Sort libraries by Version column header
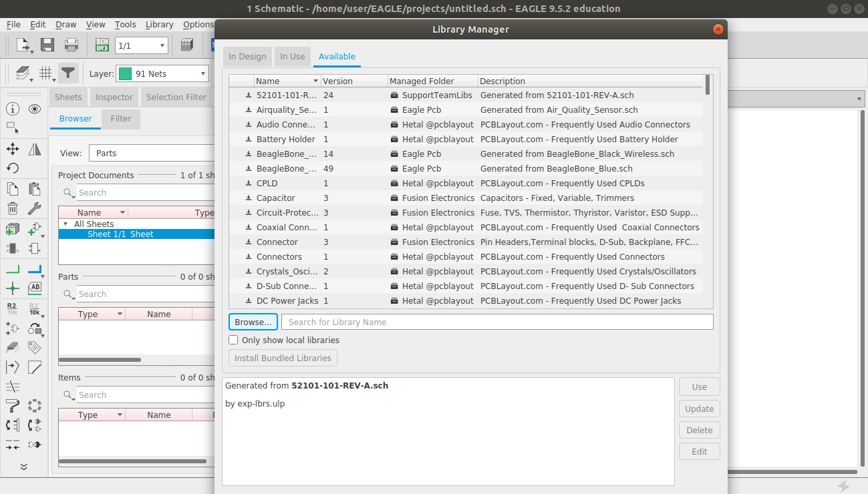This screenshot has height=494, width=868. [353, 81]
